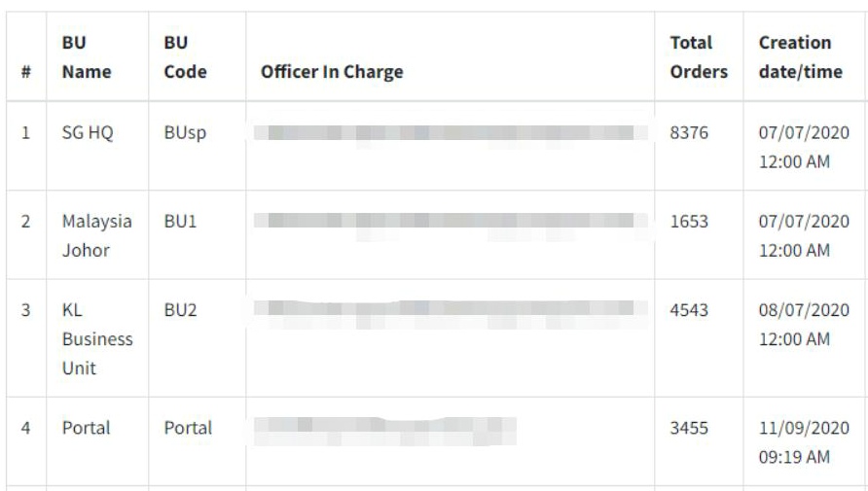Click the blurred officer entry for SG HQ
Screen dimensions: 868x491
[451, 136]
